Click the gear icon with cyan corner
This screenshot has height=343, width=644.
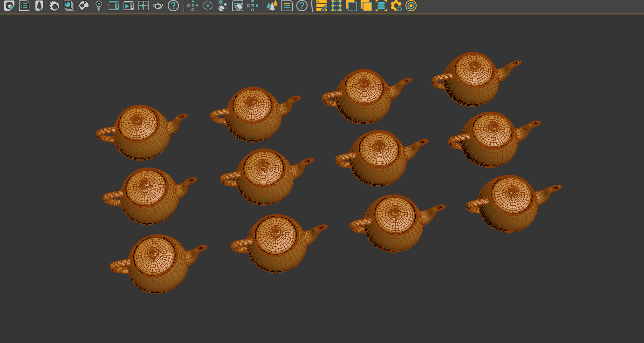point(9,6)
